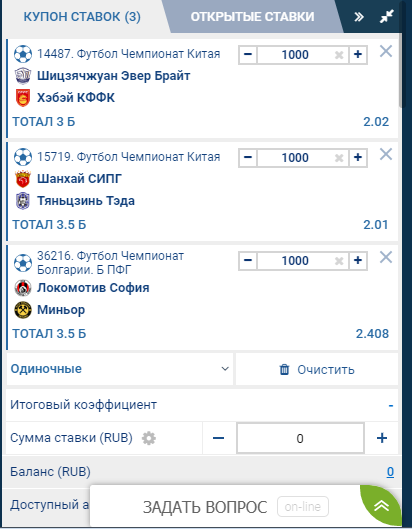Increase Сумма ставки with the plus button
412x529 pixels.
pos(382,438)
